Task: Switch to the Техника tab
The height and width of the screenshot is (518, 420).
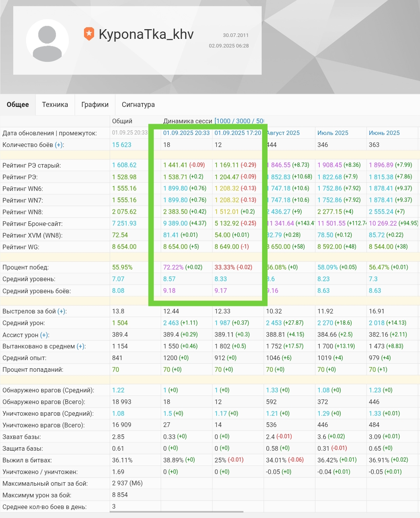Action: (55, 105)
